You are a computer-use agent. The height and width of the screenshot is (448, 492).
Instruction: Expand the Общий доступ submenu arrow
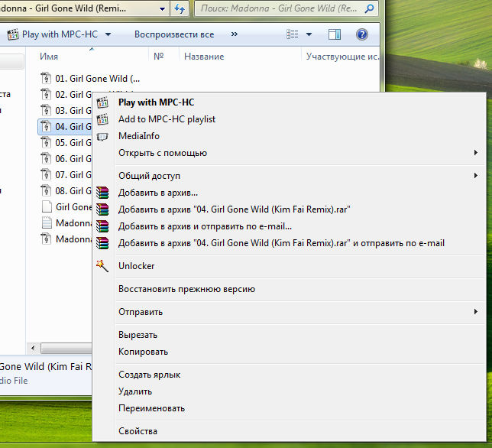click(x=476, y=176)
